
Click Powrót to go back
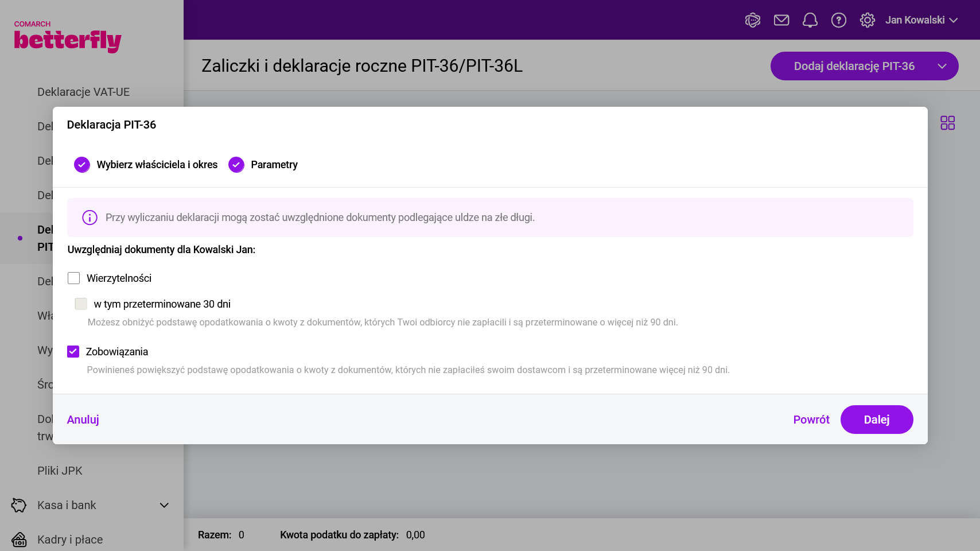tap(811, 420)
